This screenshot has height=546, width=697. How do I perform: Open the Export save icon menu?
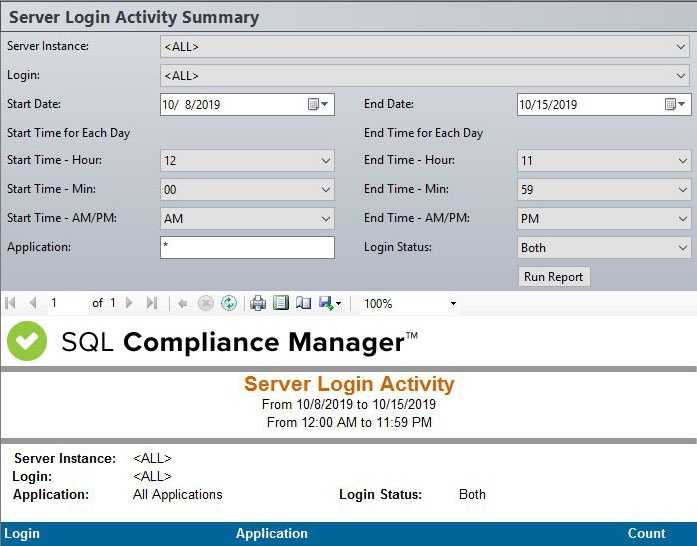coord(330,303)
